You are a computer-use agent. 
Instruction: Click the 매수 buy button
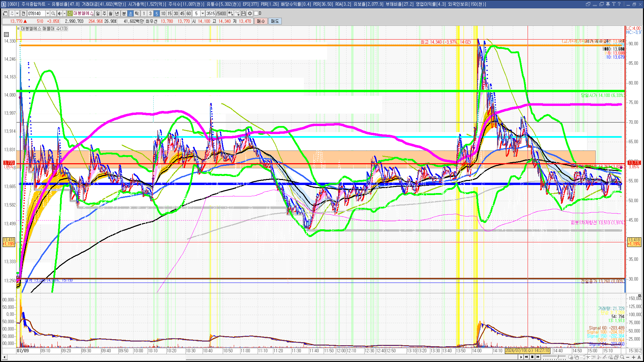click(x=261, y=21)
